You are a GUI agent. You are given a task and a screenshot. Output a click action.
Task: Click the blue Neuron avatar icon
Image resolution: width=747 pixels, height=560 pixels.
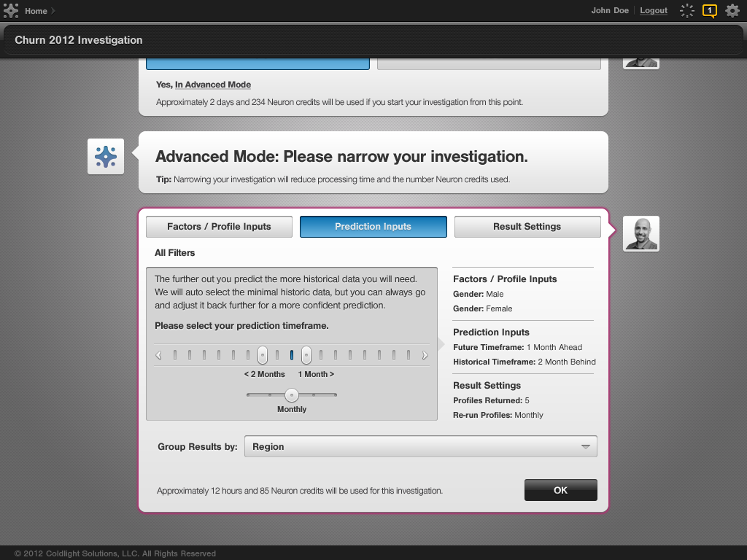coord(106,157)
